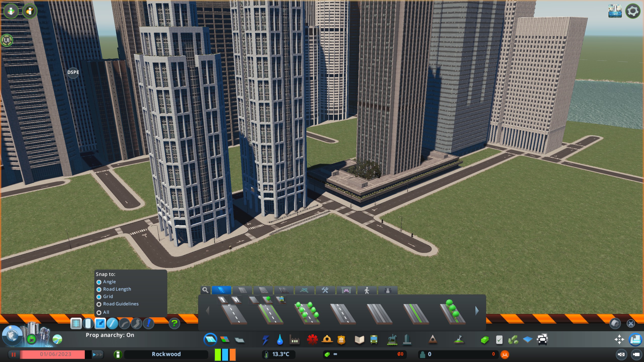Filter roads with trees decoration

[x=267, y=300]
